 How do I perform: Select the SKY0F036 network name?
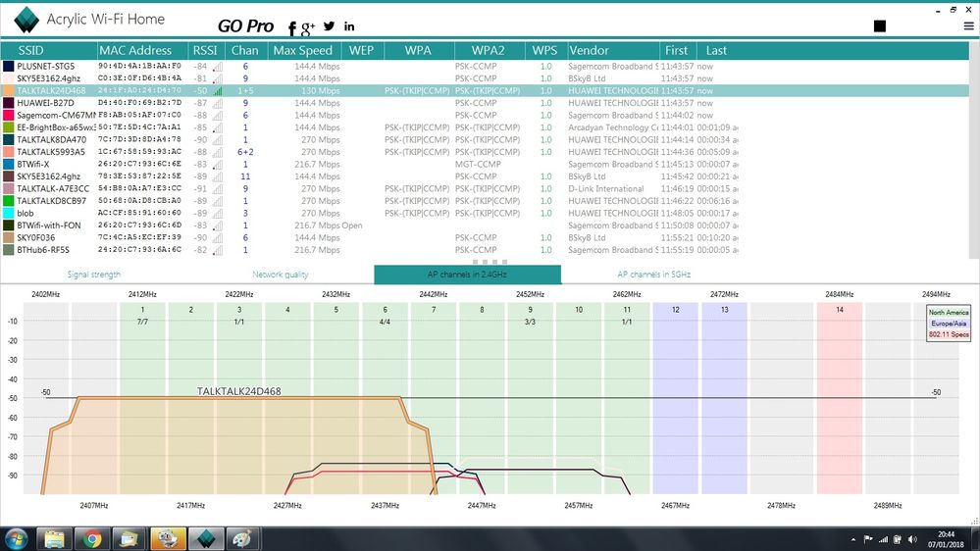[x=35, y=237]
